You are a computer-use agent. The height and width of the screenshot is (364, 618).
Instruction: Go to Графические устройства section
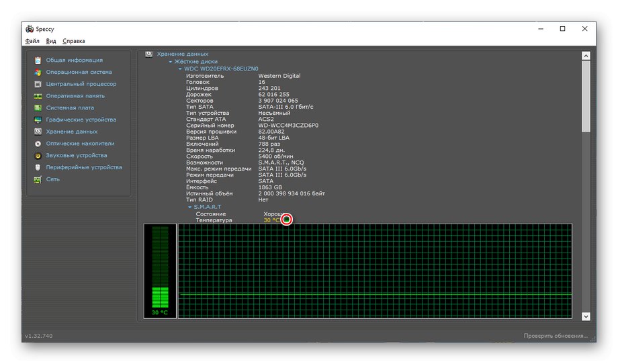pos(81,120)
